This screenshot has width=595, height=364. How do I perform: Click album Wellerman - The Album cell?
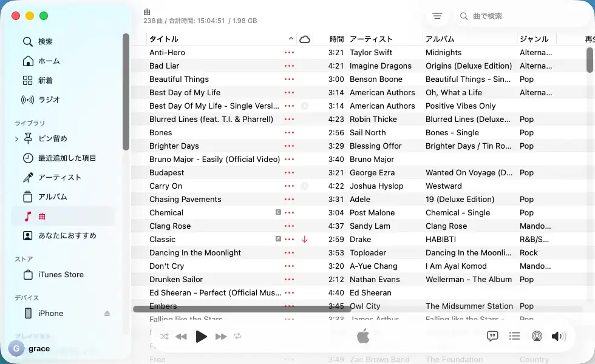[468, 279]
